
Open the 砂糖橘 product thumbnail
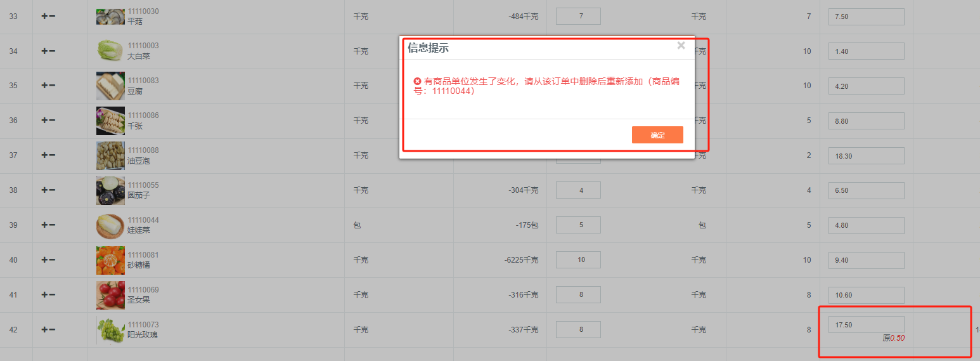coord(110,260)
